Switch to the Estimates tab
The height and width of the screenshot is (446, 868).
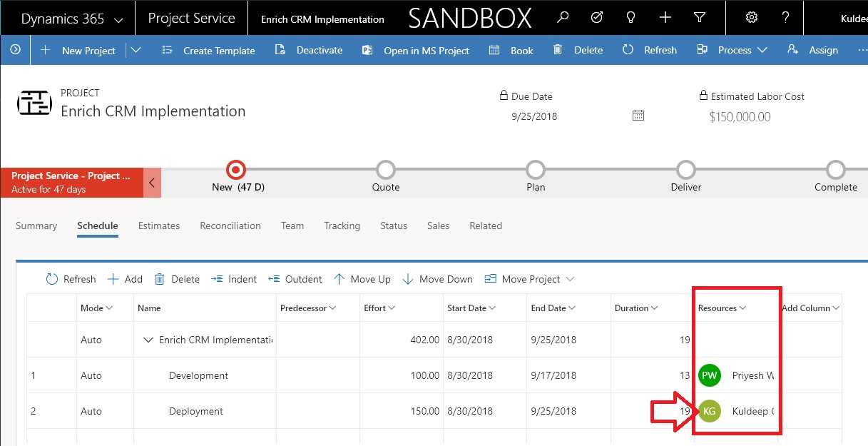click(159, 225)
